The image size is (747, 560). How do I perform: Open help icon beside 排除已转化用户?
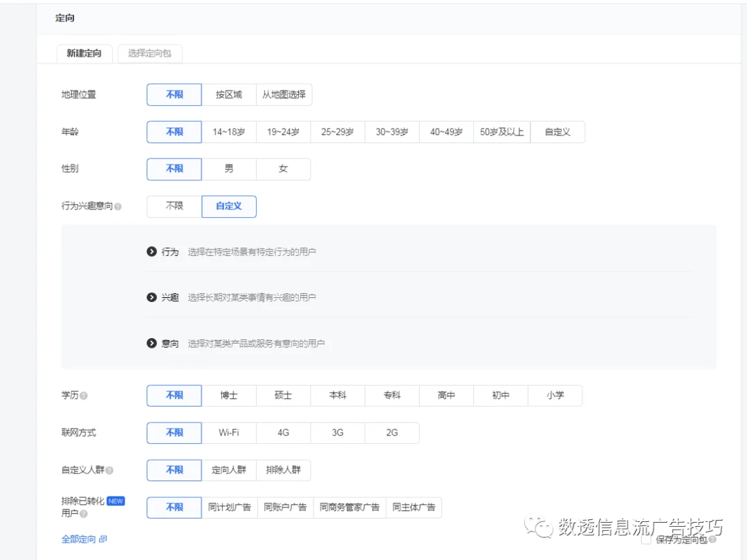pyautogui.click(x=84, y=514)
